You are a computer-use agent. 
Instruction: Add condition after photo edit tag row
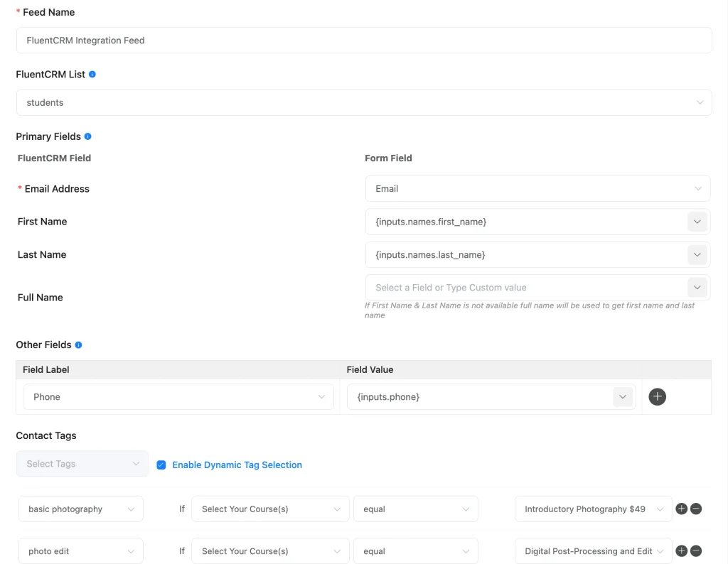pyautogui.click(x=681, y=551)
